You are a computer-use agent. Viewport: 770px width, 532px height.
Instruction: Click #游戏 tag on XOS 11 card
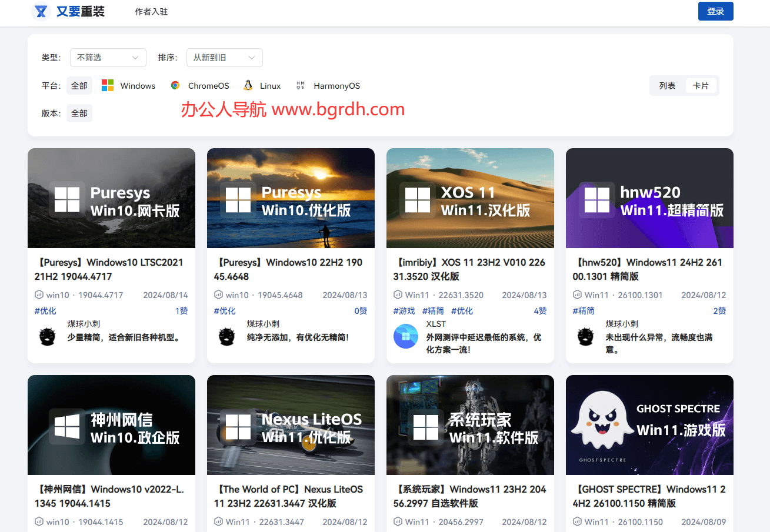404,311
